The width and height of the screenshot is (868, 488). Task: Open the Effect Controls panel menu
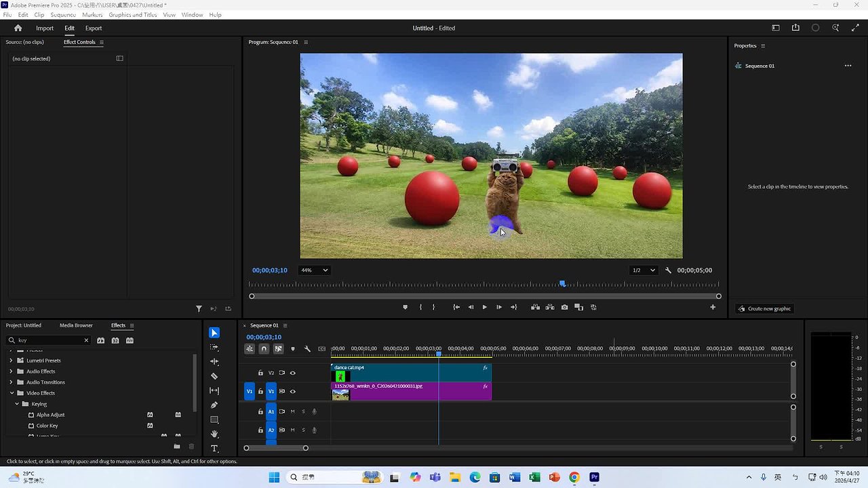click(x=102, y=42)
